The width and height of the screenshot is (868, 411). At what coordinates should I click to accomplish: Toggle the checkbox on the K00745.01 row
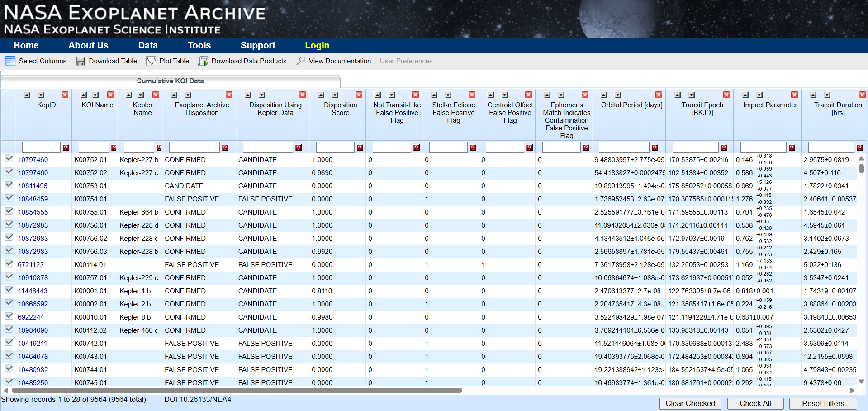click(9, 382)
